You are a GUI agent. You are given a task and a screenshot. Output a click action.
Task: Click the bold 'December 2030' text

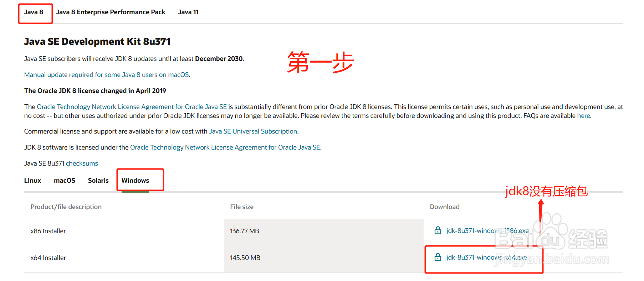pyautogui.click(x=219, y=59)
